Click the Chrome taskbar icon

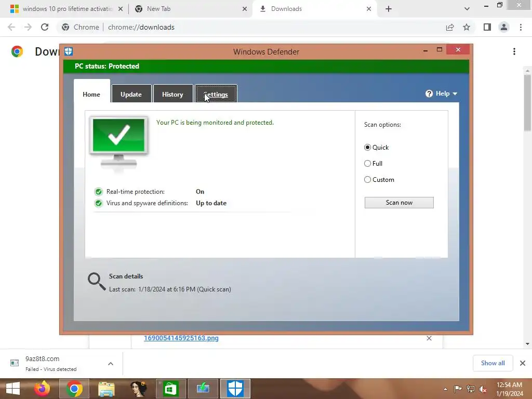tap(74, 389)
